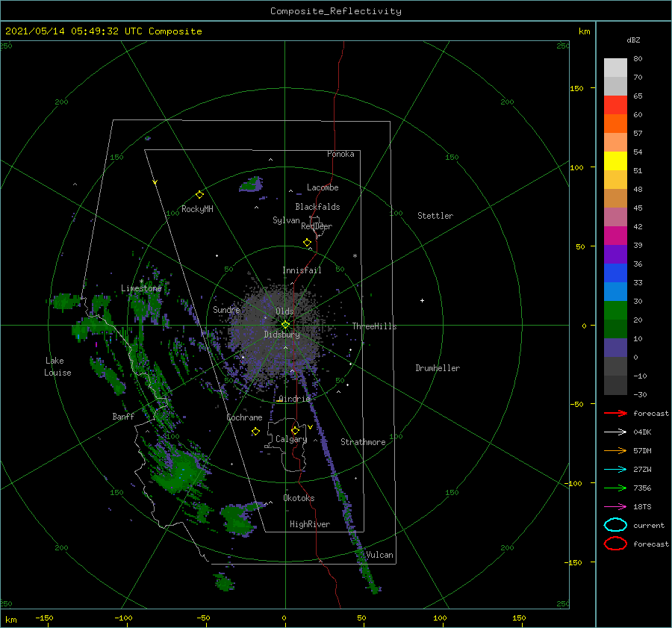
Task: Select the Didsbury label
Action: pyautogui.click(x=281, y=335)
